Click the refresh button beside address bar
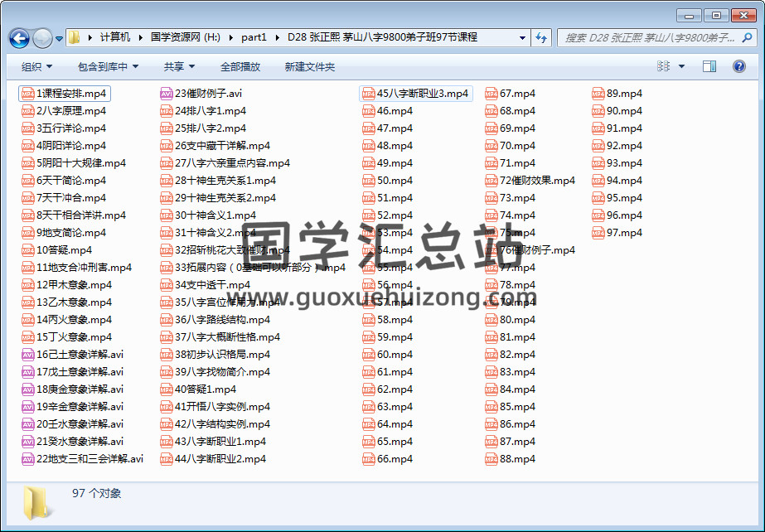Screen dimensions: 765x532 click(541, 37)
